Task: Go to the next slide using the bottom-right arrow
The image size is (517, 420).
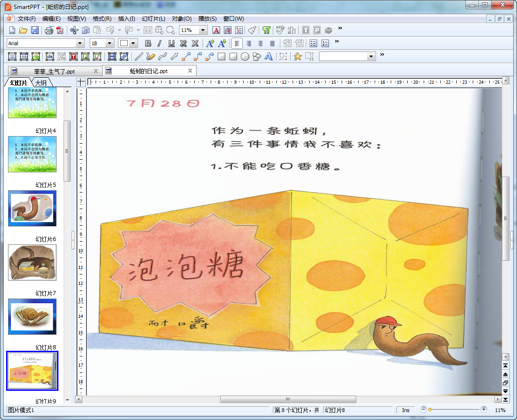Action: coord(505,391)
